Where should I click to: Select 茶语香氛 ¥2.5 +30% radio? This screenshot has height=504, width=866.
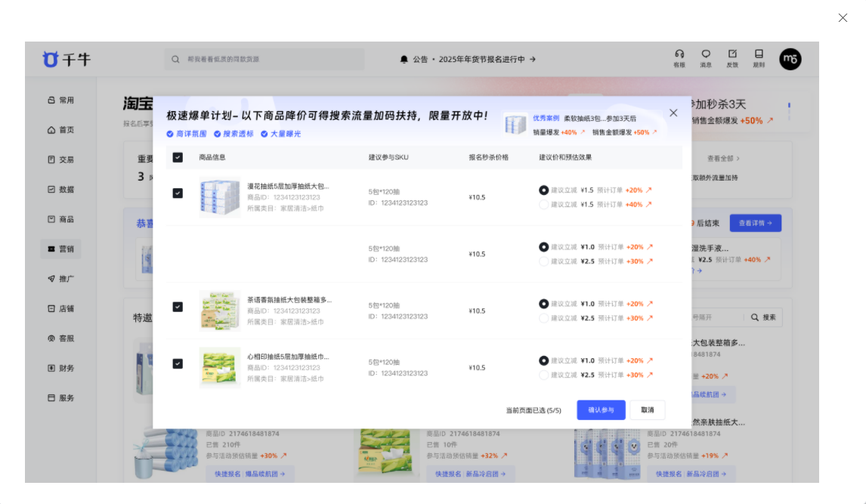tap(543, 318)
